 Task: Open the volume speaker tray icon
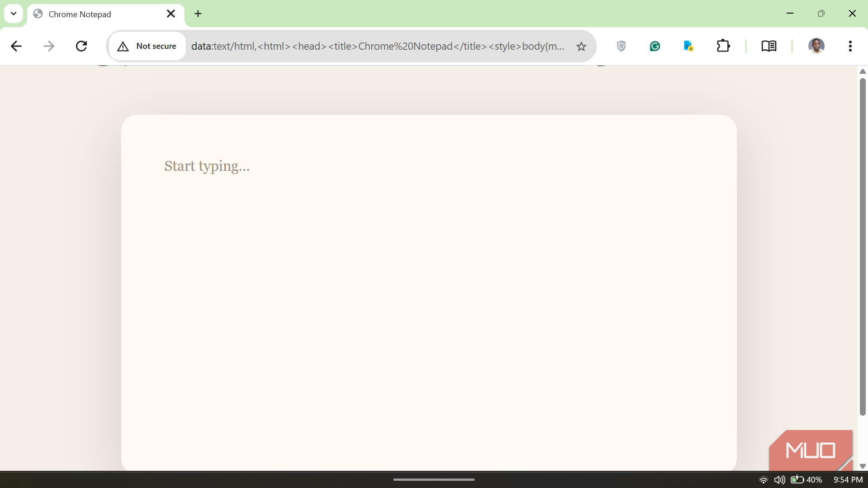(x=779, y=480)
